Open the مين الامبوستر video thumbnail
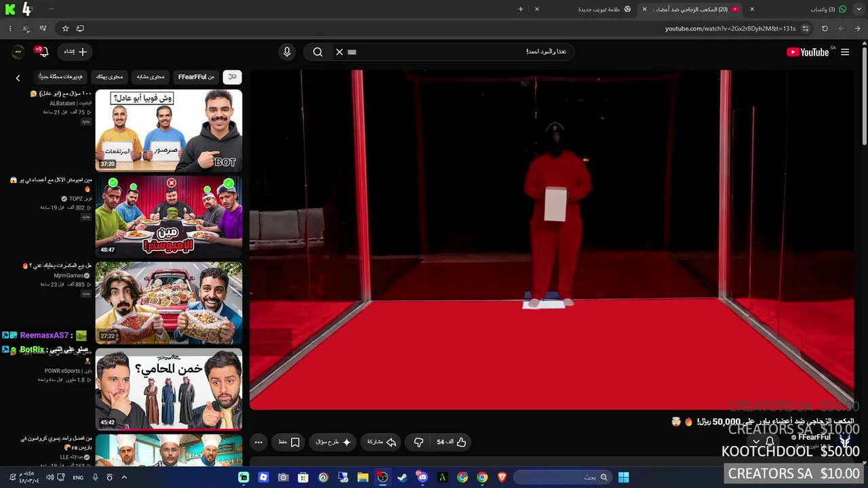Screen dimensions: 868x488 click(x=169, y=216)
